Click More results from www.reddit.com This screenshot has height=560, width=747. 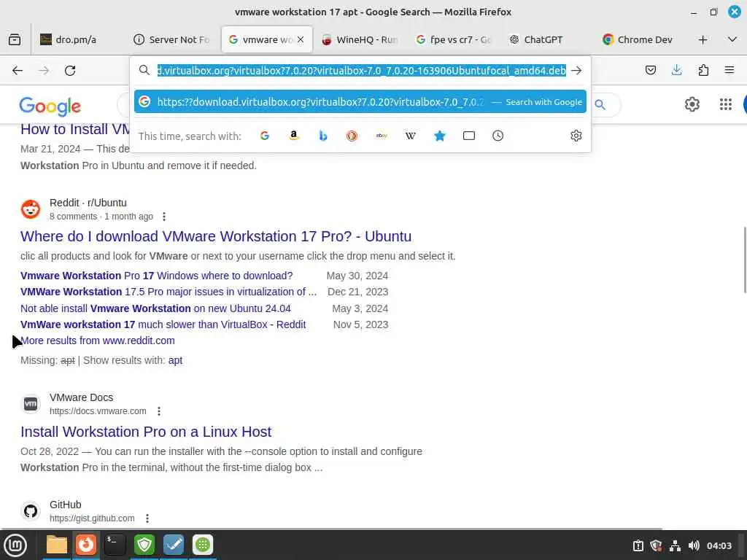pyautogui.click(x=98, y=341)
